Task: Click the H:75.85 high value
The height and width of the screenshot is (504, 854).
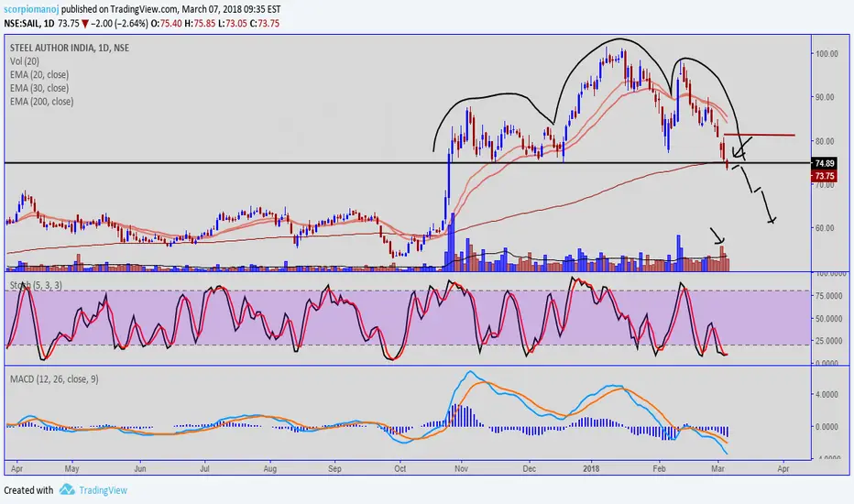Action: [x=200, y=24]
